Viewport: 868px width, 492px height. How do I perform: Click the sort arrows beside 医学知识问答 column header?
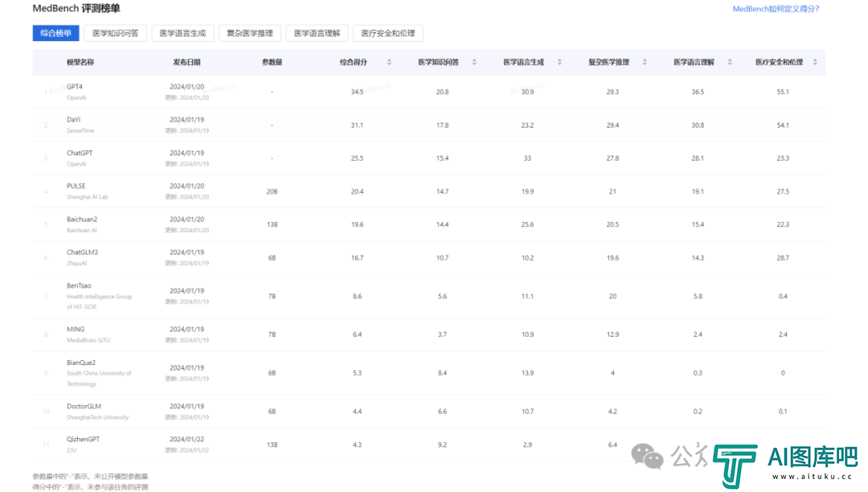click(474, 62)
